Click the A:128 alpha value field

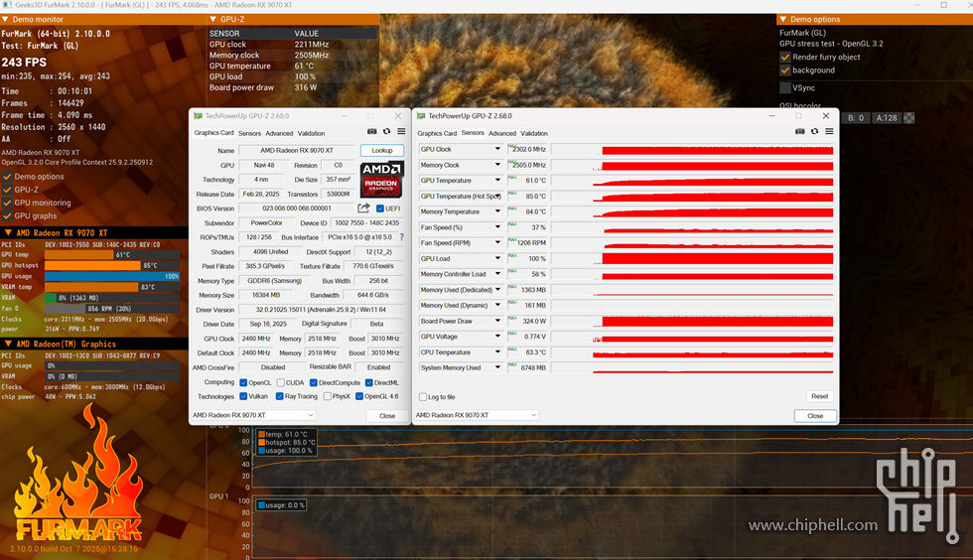[886, 117]
